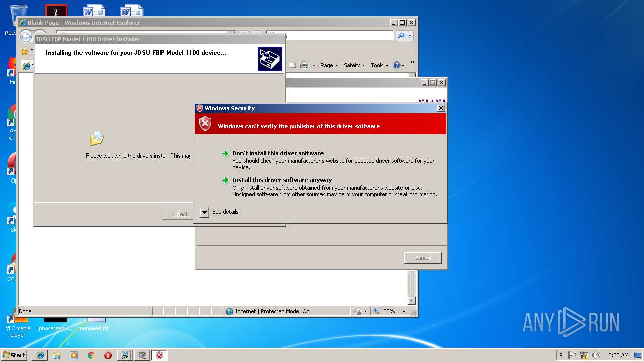Open the Print dropdown arrow in IE

(313, 65)
